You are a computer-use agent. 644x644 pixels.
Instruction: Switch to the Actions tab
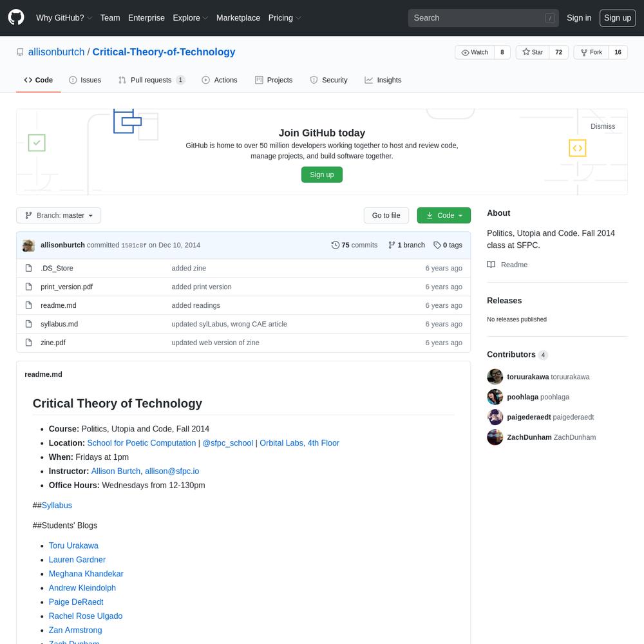(x=220, y=80)
